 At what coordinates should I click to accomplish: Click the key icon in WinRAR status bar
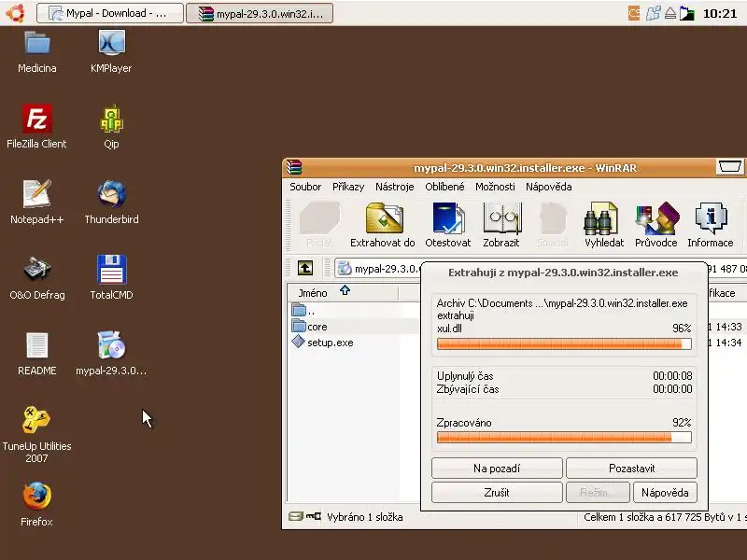point(313,517)
